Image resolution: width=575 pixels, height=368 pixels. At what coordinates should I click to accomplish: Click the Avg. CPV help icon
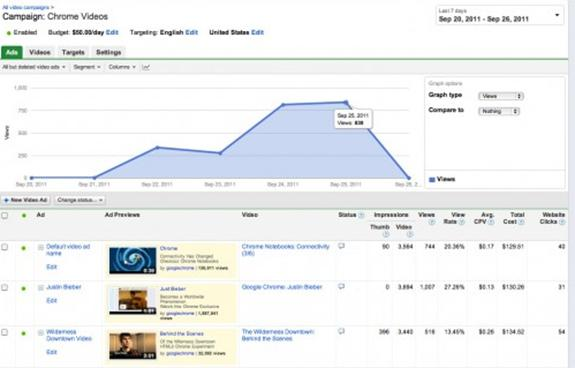click(x=491, y=222)
